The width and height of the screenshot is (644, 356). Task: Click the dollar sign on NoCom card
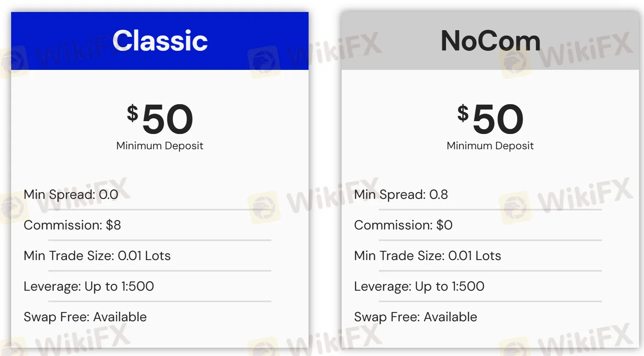click(463, 113)
